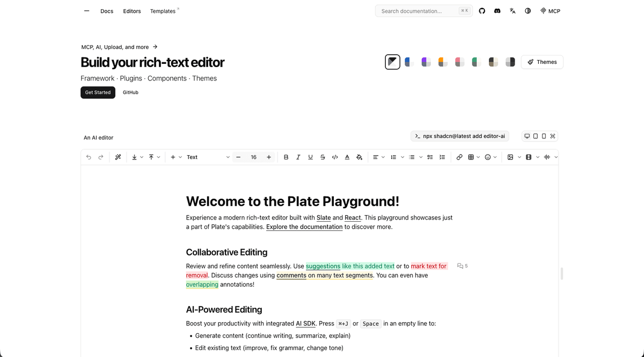
Task: Select the default black theme swatch
Action: click(393, 62)
